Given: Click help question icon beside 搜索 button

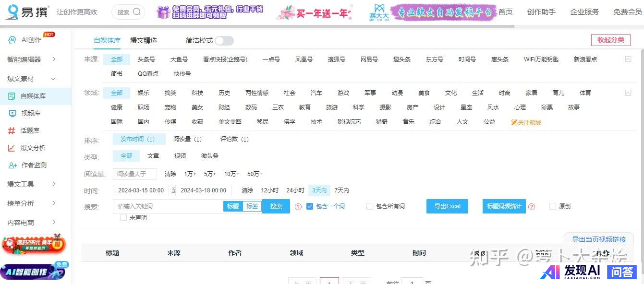Looking at the screenshot, I should click(298, 207).
